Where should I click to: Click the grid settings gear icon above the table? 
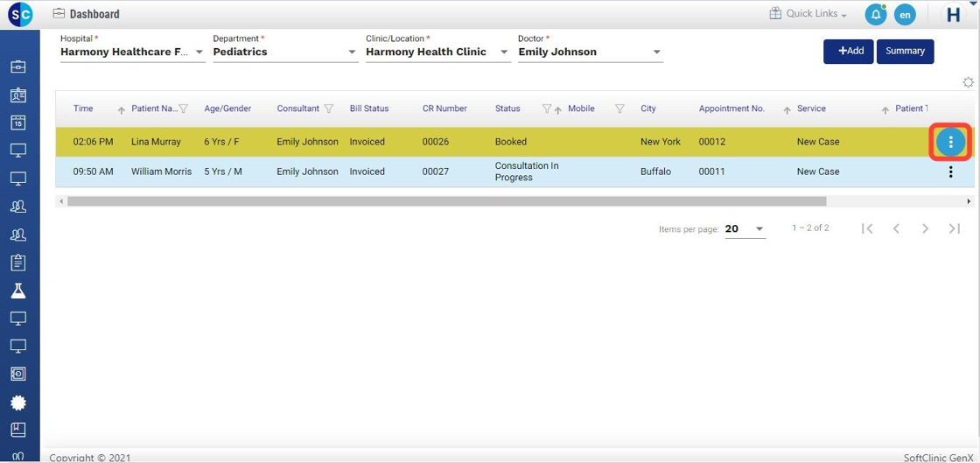tap(968, 82)
